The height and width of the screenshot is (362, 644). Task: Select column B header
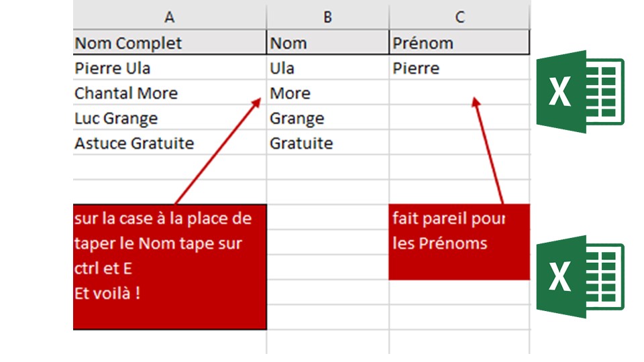[x=327, y=17]
